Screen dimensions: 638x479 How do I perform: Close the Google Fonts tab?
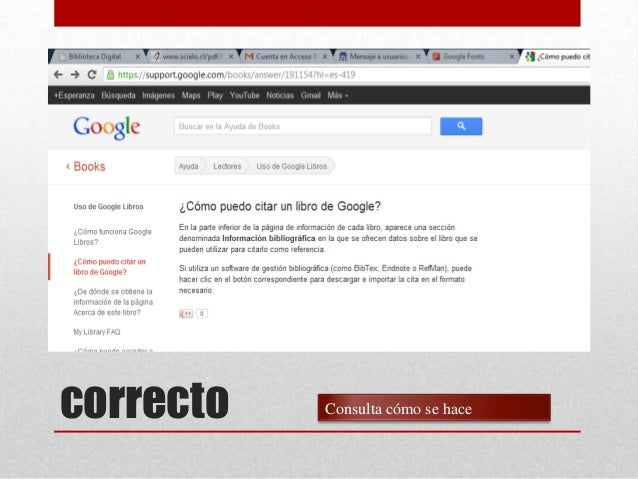click(x=512, y=57)
